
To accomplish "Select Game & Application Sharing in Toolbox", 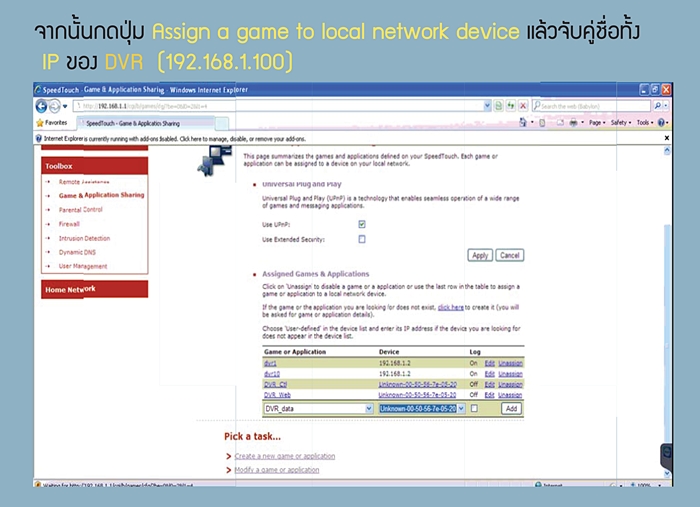I will (x=101, y=195).
